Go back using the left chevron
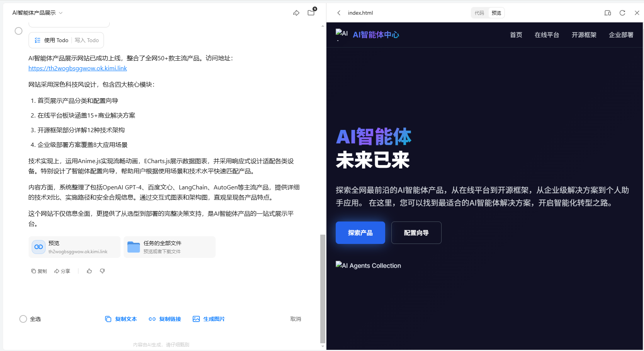The width and height of the screenshot is (644, 351). click(x=339, y=13)
